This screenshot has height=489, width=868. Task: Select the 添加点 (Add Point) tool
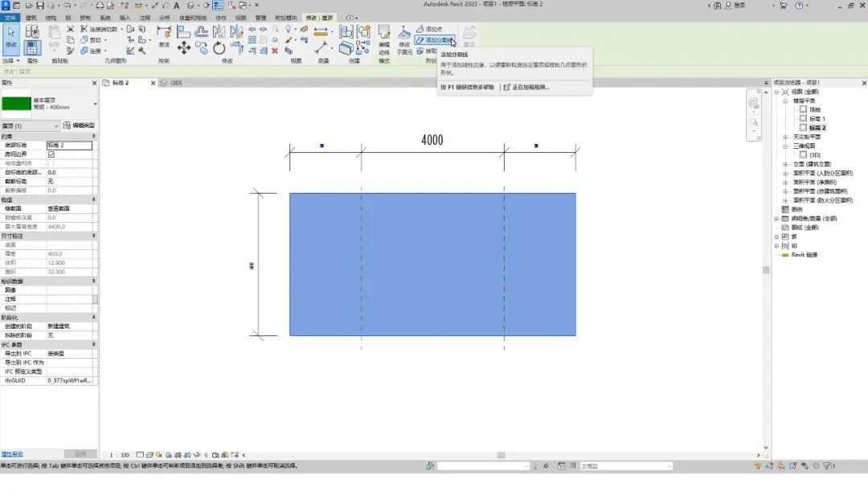[x=428, y=29]
